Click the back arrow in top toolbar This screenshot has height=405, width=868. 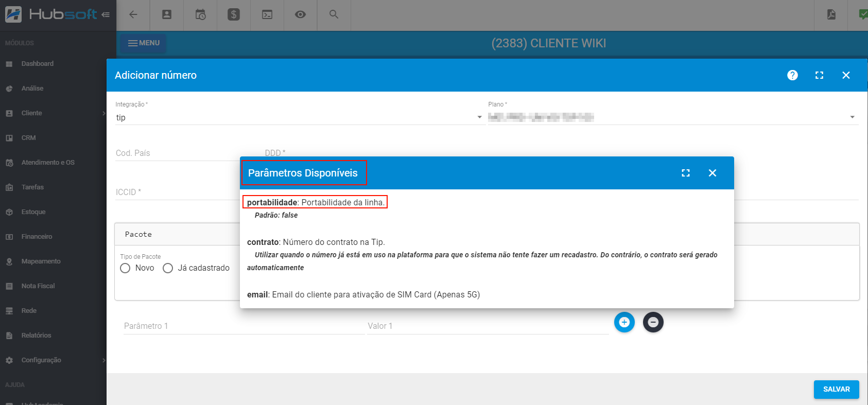133,14
